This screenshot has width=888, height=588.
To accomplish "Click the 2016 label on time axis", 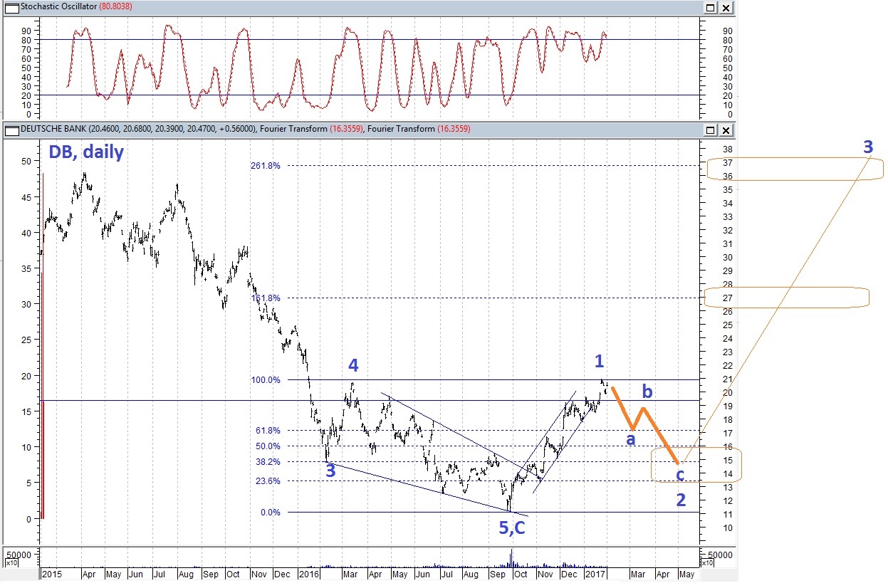I will (x=308, y=573).
